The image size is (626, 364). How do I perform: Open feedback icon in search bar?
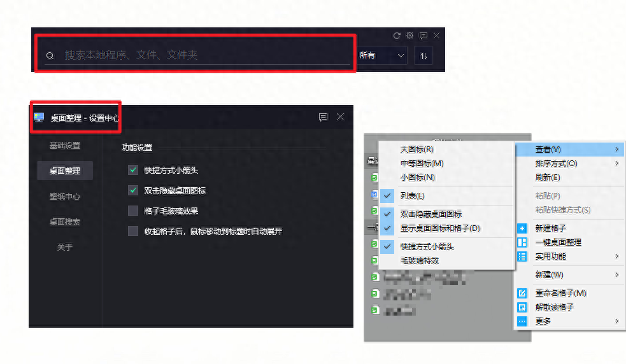pos(423,36)
